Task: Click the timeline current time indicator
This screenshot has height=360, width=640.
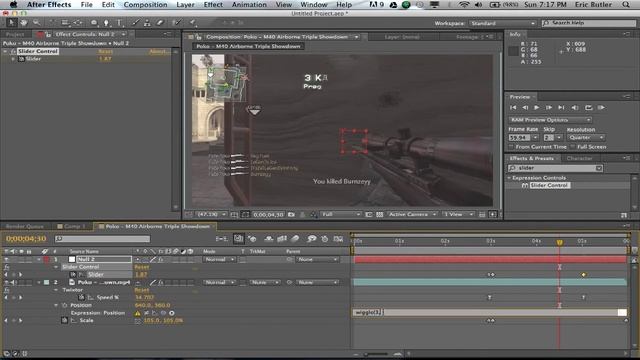Action: 559,242
